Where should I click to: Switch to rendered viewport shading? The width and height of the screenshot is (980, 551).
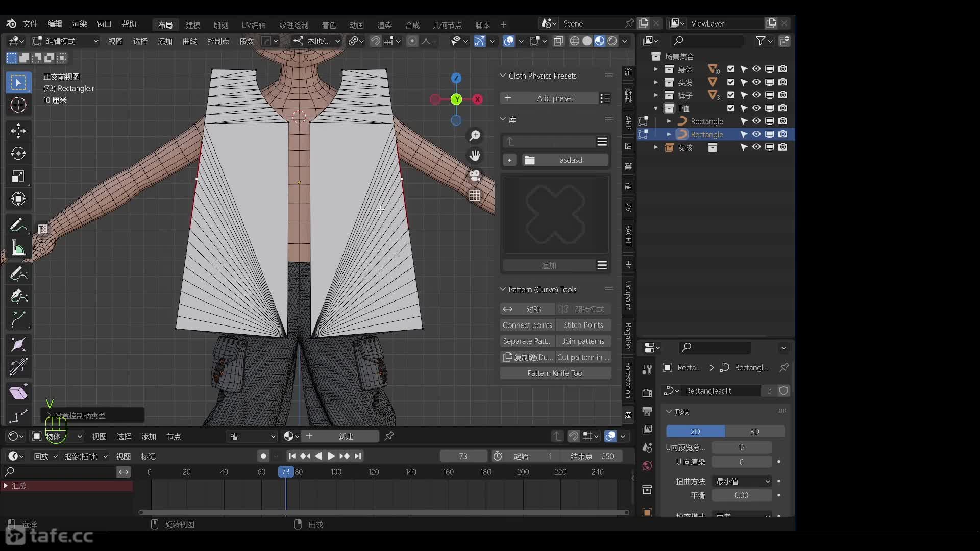[x=612, y=41]
